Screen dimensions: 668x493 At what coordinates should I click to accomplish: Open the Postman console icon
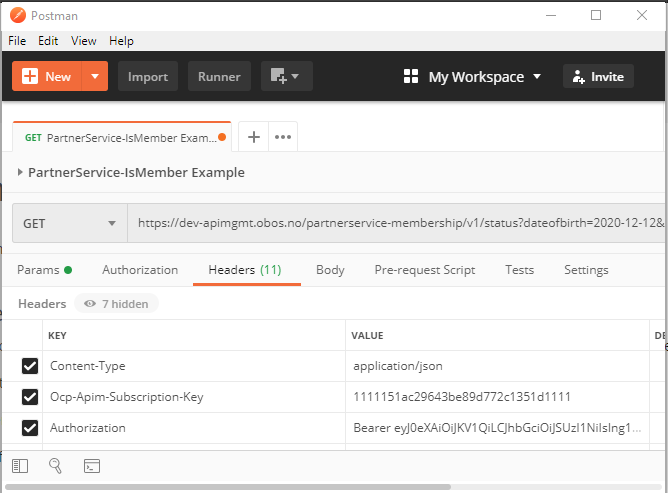click(x=91, y=465)
